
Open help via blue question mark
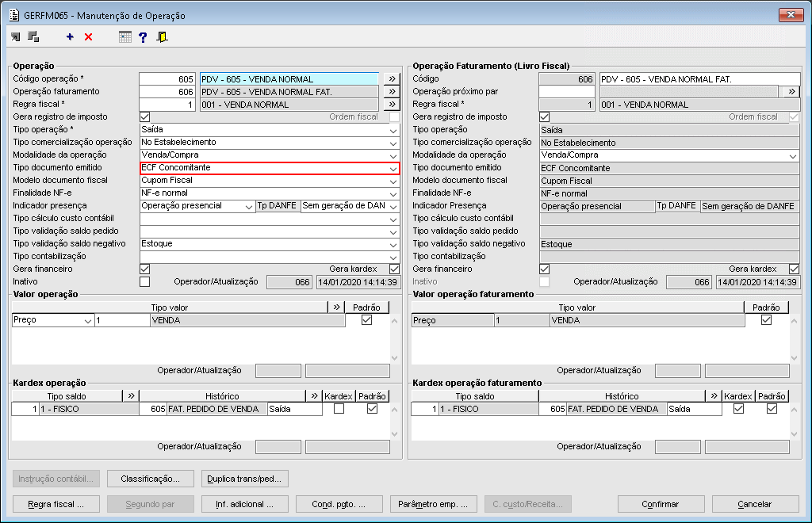[143, 36]
